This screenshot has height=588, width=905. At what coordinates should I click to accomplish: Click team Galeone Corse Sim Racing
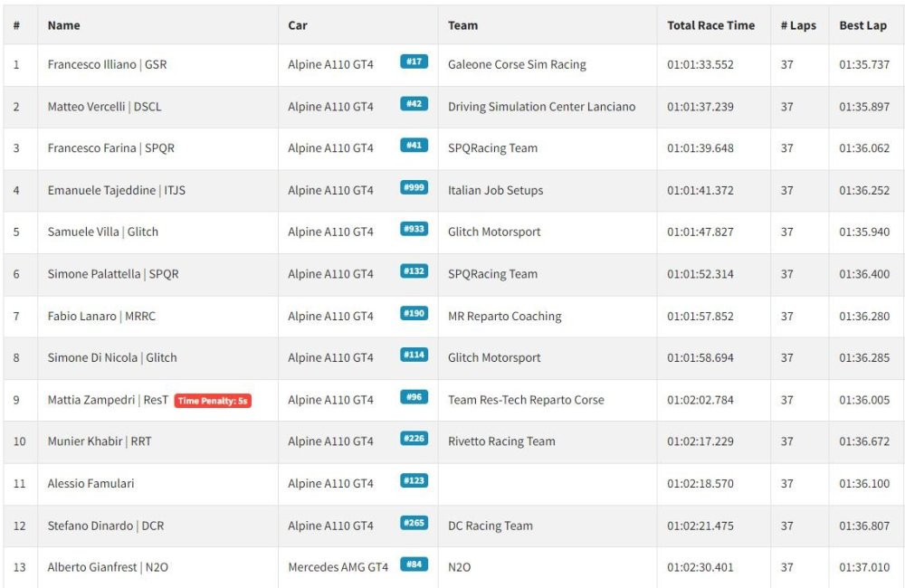pos(517,64)
